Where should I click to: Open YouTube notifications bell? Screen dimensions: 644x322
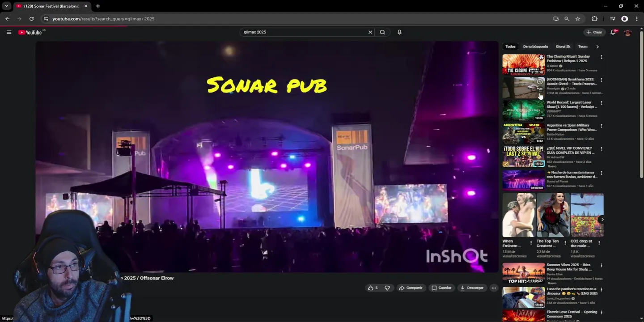(x=613, y=32)
